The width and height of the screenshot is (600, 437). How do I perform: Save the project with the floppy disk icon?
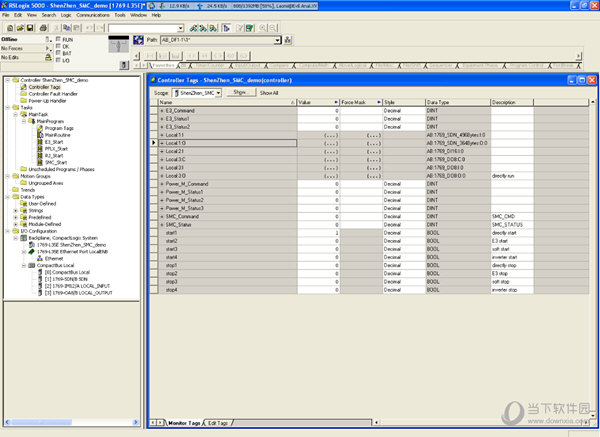[x=30, y=28]
